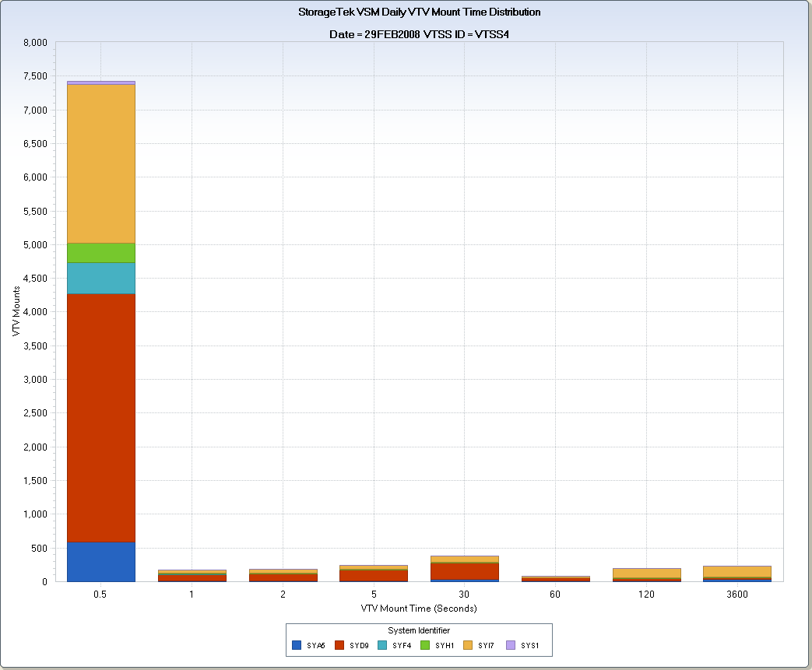Viewport: 812px width, 670px height.
Task: Select the SYA5 legend label
Action: coord(316,646)
